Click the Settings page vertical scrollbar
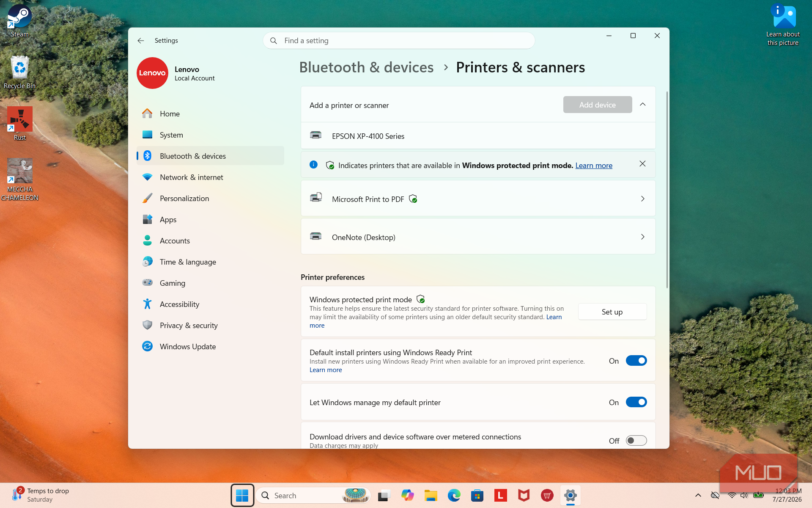Image resolution: width=812 pixels, height=508 pixels. [667, 190]
